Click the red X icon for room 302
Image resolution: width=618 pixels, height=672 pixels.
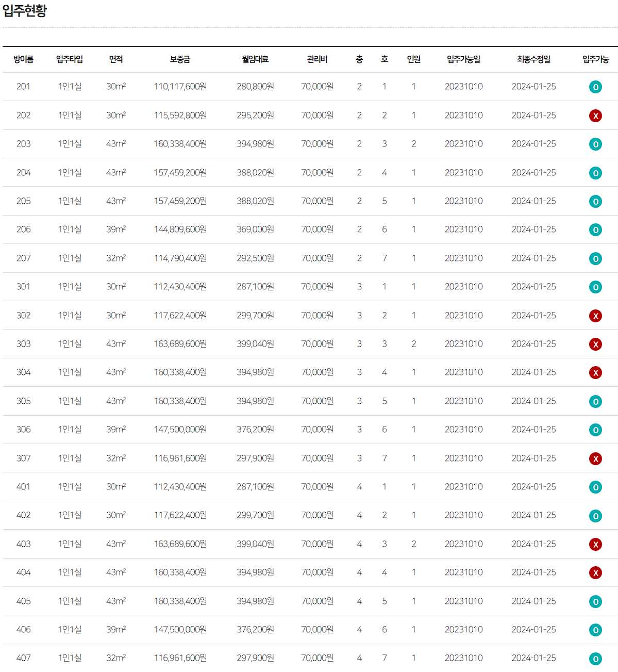pos(595,316)
